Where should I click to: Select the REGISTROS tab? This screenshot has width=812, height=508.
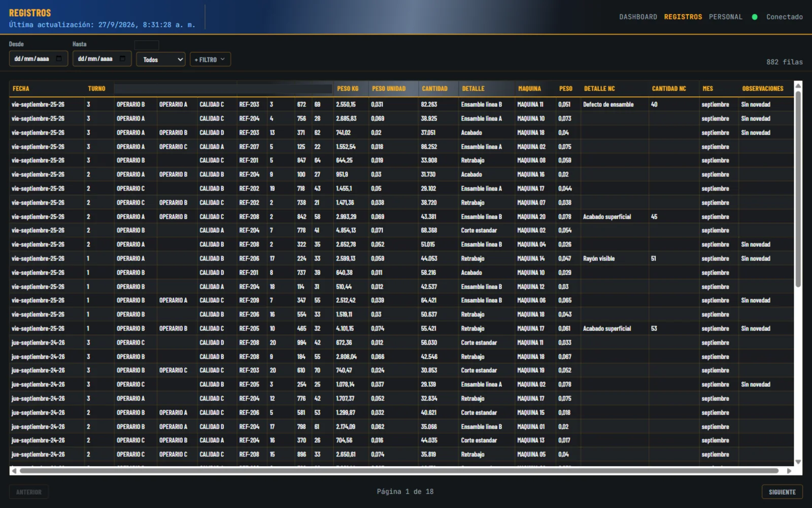(683, 17)
